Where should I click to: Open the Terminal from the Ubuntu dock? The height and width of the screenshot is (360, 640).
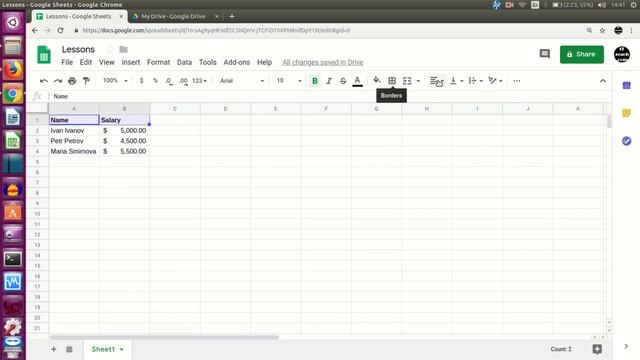(13, 258)
